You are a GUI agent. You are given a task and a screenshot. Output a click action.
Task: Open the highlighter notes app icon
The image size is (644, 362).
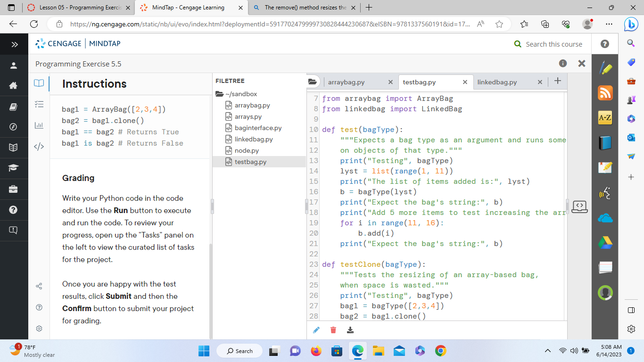(605, 69)
